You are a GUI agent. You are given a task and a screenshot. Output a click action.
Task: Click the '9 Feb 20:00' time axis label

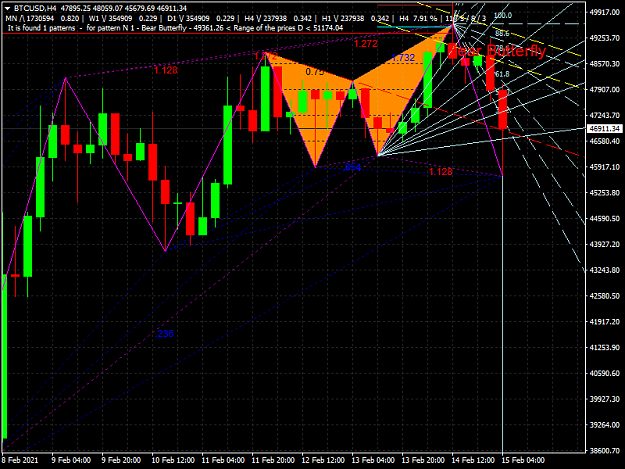pyautogui.click(x=121, y=460)
